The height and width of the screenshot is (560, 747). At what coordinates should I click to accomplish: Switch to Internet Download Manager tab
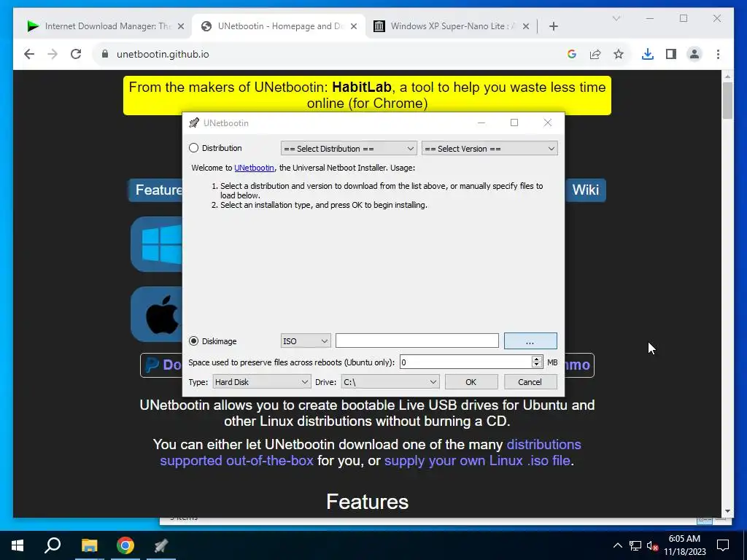105,26
